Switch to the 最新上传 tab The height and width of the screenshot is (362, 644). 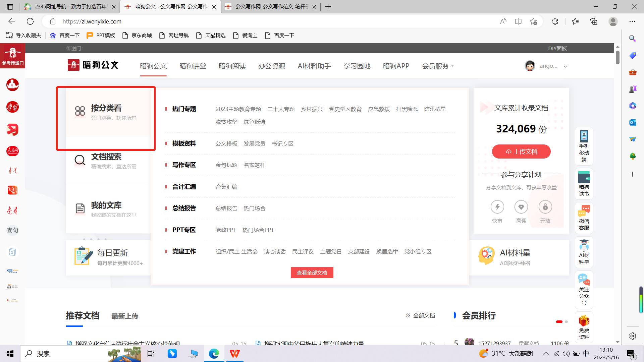(x=125, y=316)
